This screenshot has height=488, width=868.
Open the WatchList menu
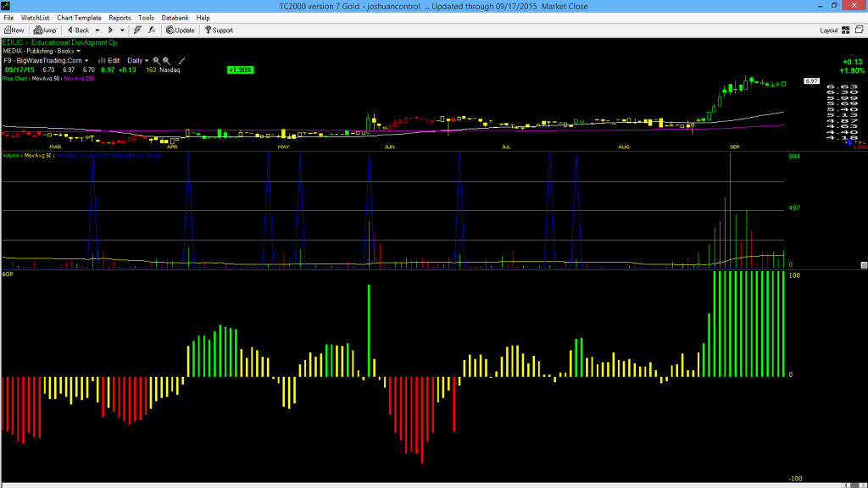coord(35,18)
